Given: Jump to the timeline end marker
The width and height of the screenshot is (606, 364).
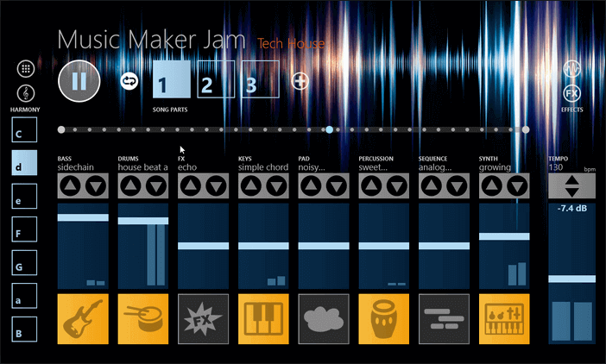Looking at the screenshot, I should click(526, 129).
